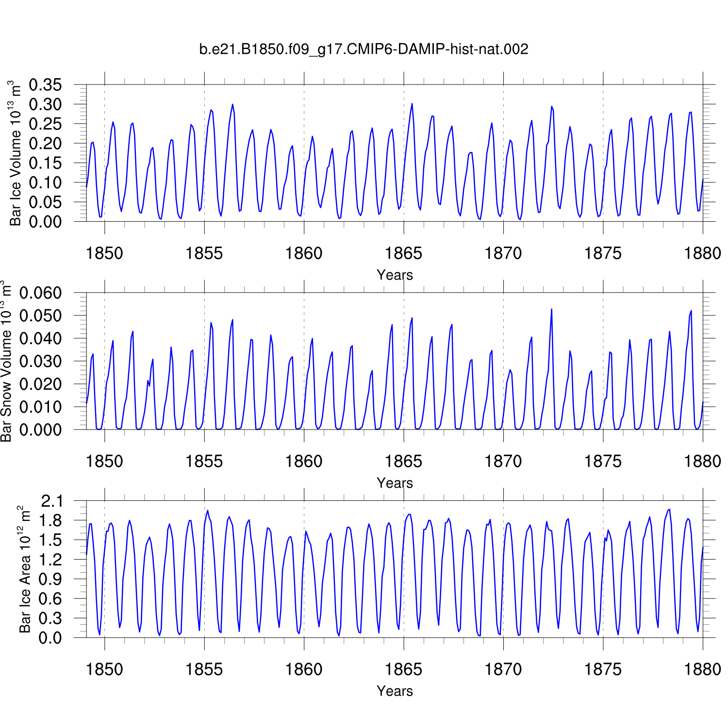Select the 1880 tick label on the ice area plot
This screenshot has height=728, width=728.
click(702, 669)
